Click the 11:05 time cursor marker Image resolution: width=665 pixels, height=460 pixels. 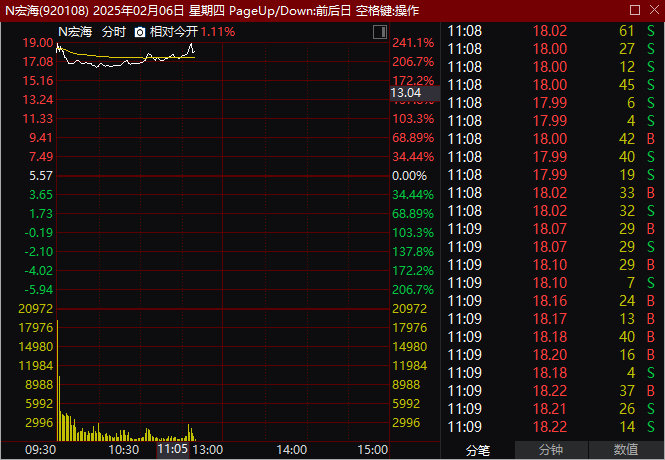click(x=172, y=450)
